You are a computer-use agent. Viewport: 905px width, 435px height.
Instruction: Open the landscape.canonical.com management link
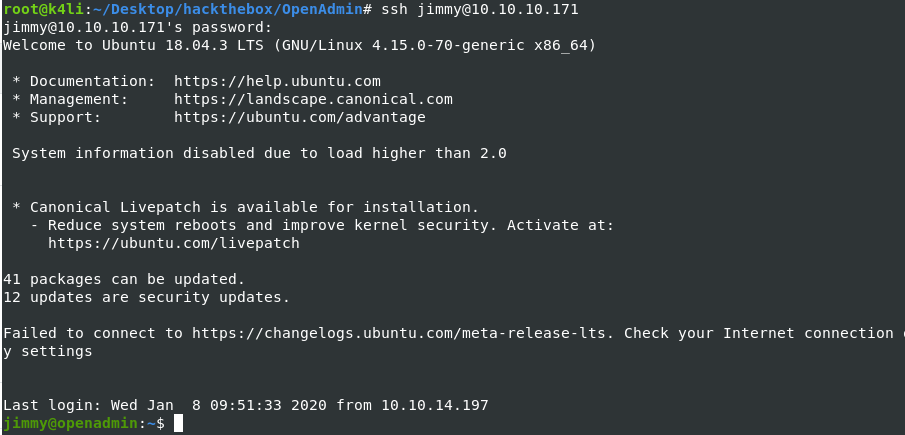[x=313, y=99]
